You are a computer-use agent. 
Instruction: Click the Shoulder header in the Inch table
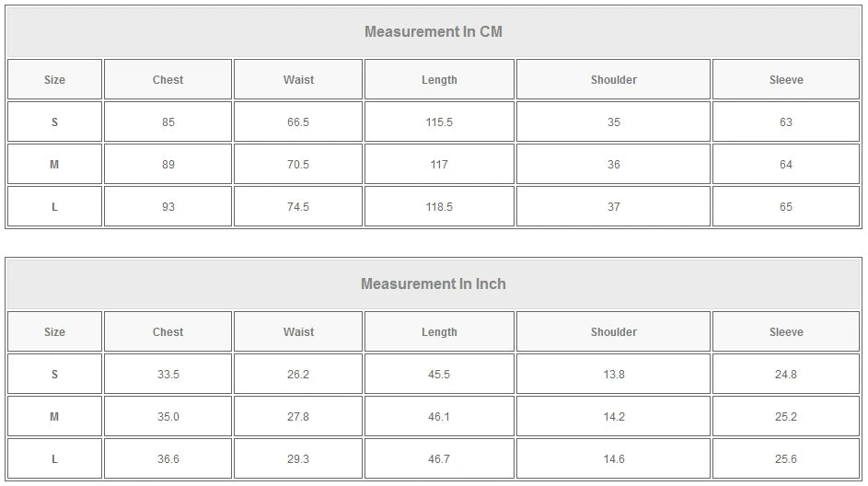coord(614,332)
